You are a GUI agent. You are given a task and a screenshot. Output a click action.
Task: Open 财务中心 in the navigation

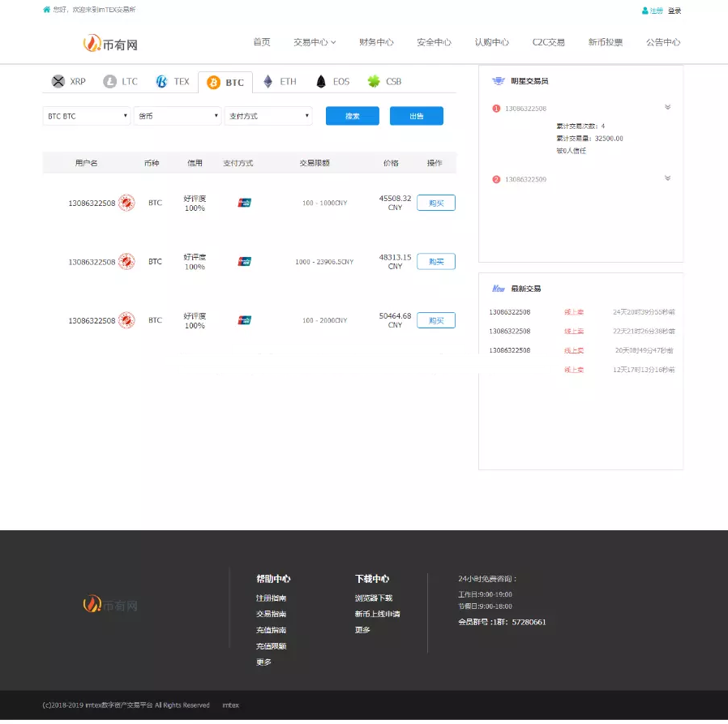pos(376,42)
